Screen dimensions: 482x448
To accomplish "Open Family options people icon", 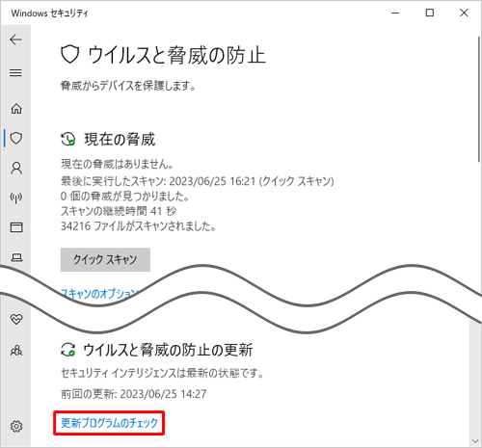I will pos(16,350).
